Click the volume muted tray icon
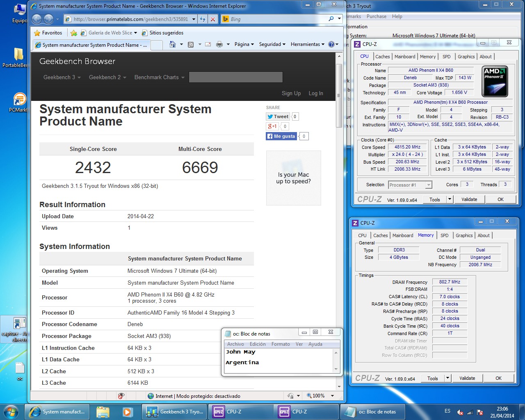This screenshot has width=525, height=420. pos(460,412)
